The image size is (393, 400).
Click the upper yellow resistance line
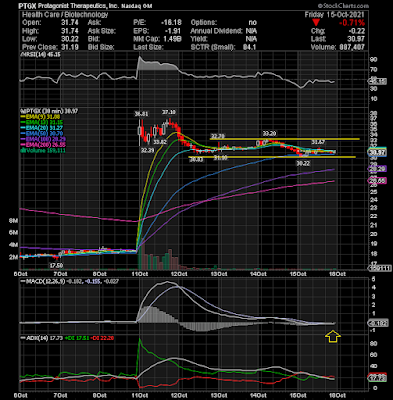[285, 139]
